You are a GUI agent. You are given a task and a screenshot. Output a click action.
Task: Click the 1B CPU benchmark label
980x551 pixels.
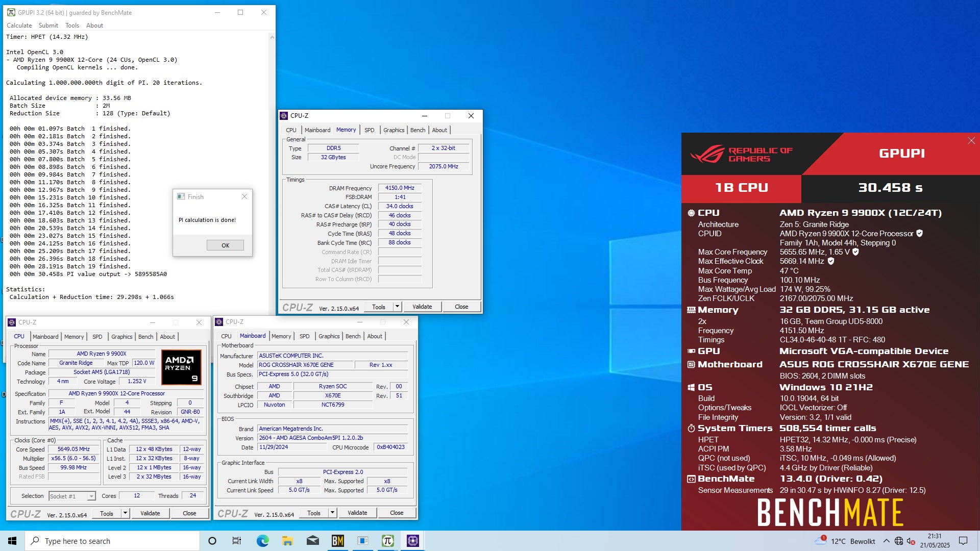(742, 188)
